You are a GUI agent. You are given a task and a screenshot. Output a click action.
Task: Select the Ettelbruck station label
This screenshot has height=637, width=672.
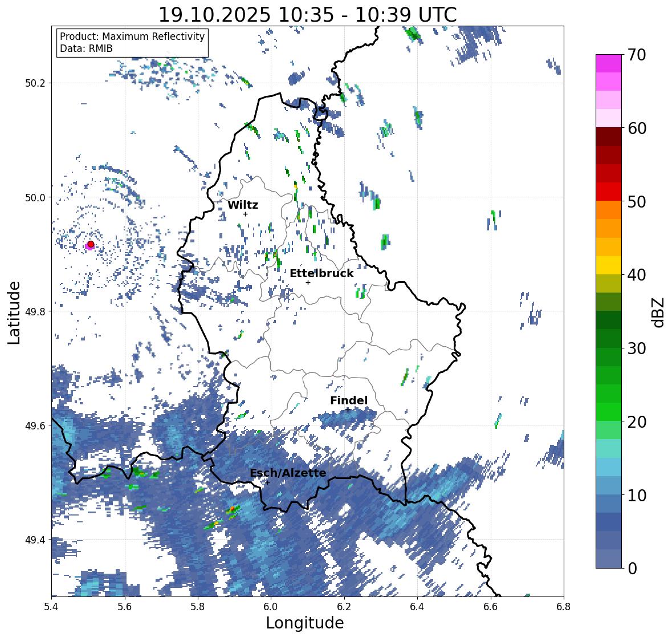coord(321,274)
